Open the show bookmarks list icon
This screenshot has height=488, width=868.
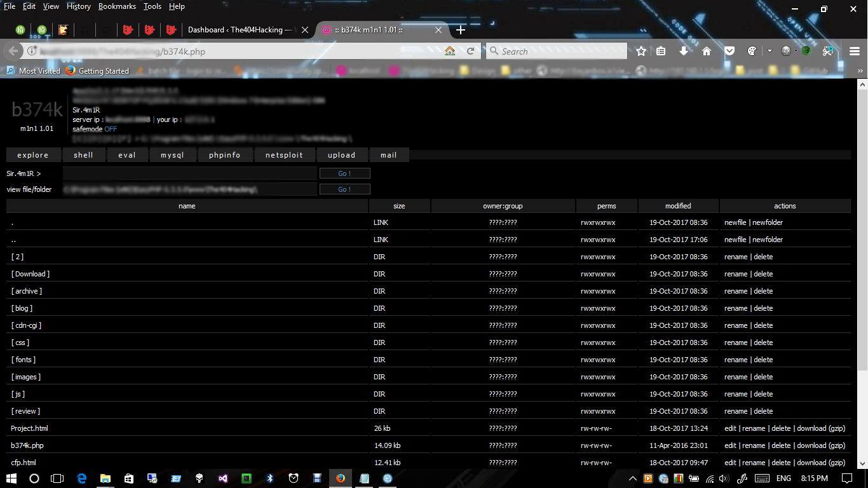coord(661,51)
